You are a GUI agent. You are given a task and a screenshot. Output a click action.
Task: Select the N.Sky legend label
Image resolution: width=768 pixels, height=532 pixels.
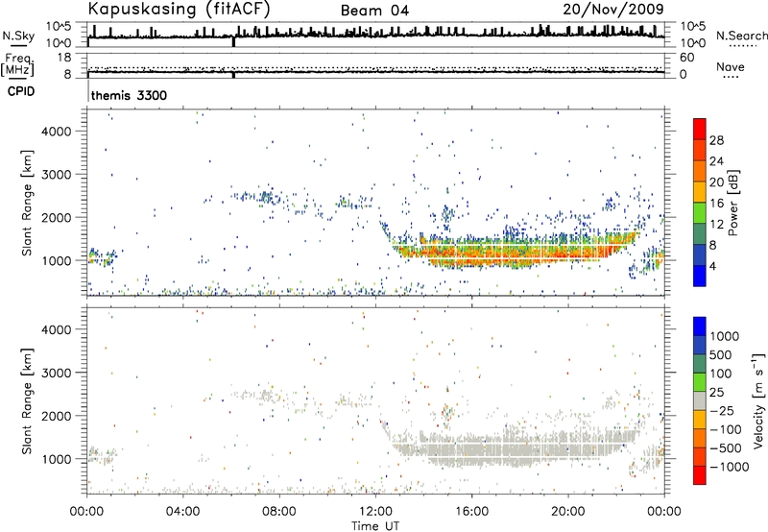click(x=18, y=36)
